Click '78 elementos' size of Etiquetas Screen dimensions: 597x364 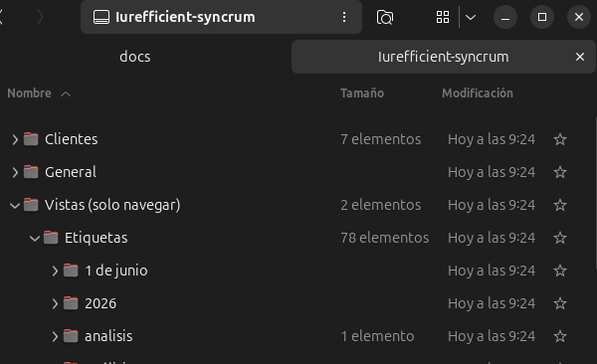click(384, 238)
